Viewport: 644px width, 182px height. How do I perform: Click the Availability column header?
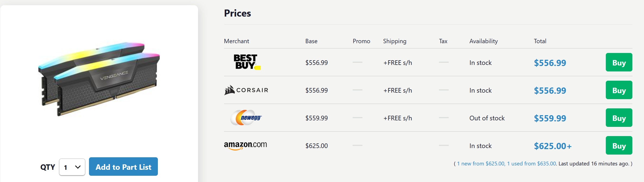click(483, 41)
